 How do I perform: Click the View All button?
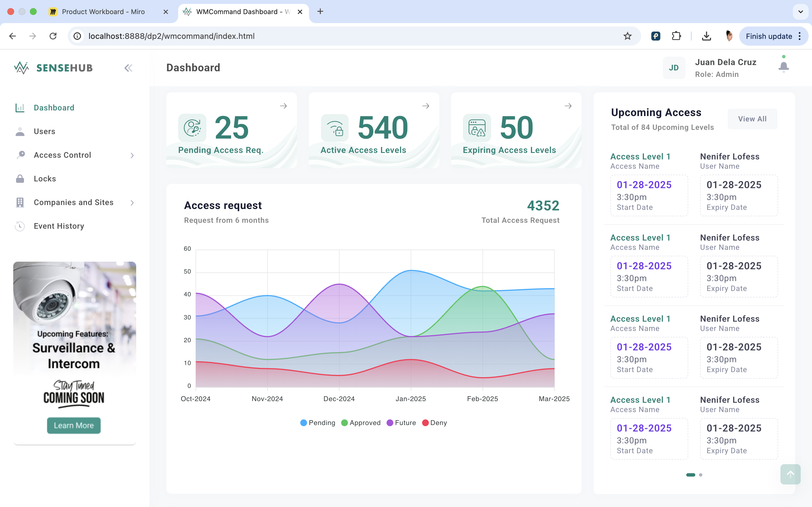click(752, 119)
